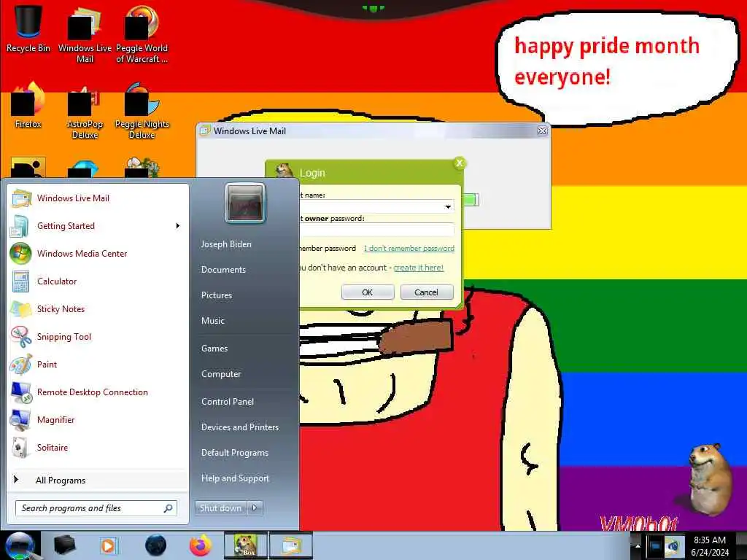Screen dimensions: 747x560
Task: Open Peggle Nights Deluxe desktop icon
Action: point(142,111)
